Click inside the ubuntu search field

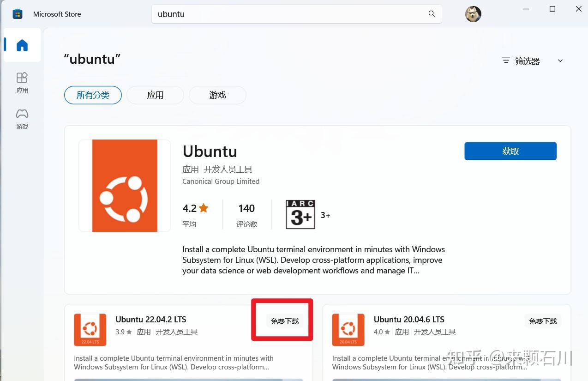click(295, 14)
